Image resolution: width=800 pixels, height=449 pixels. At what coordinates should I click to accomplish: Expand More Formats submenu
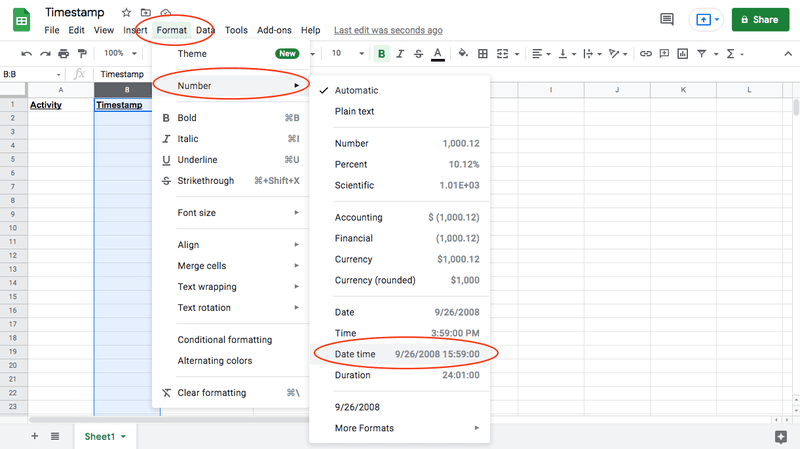(399, 428)
